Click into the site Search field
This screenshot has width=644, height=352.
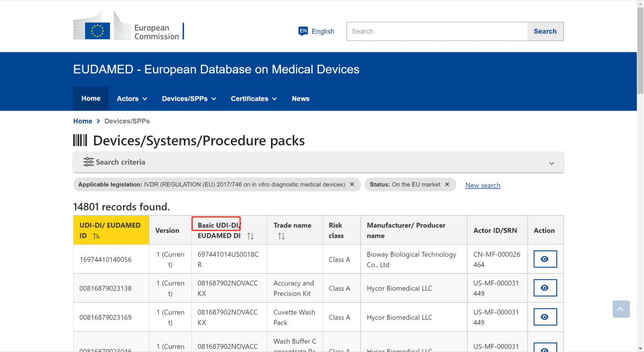tap(437, 31)
